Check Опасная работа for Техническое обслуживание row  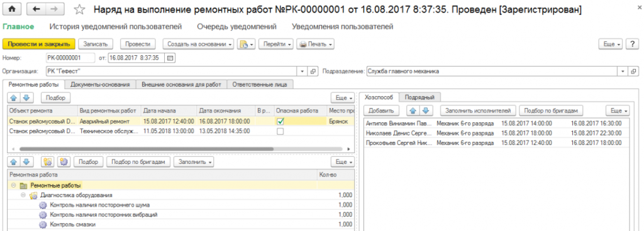pos(280,131)
